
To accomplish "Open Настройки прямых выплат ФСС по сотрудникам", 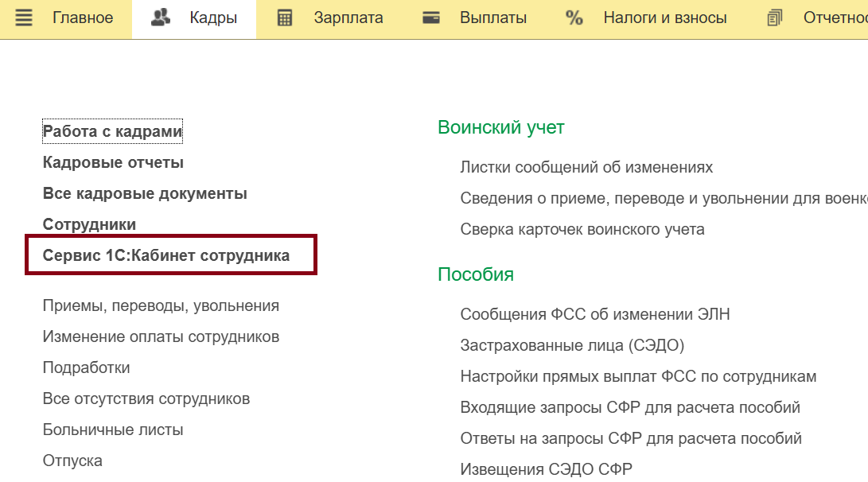I will click(x=638, y=376).
